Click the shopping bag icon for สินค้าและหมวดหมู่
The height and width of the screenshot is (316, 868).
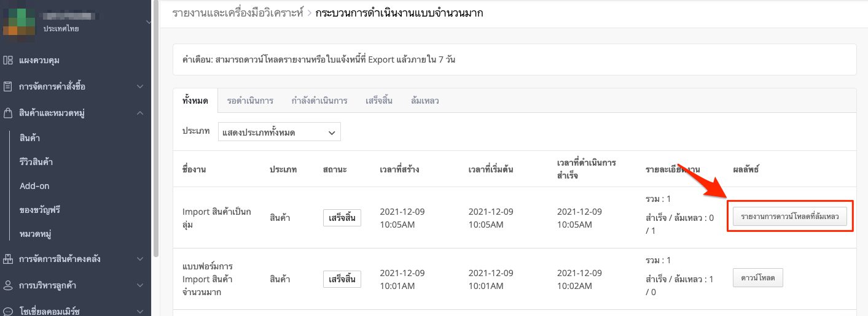[8, 113]
